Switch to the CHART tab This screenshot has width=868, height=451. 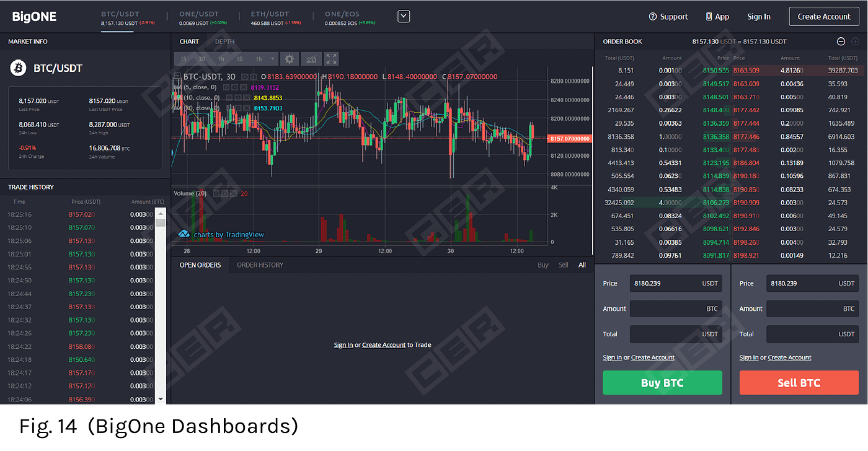click(189, 42)
